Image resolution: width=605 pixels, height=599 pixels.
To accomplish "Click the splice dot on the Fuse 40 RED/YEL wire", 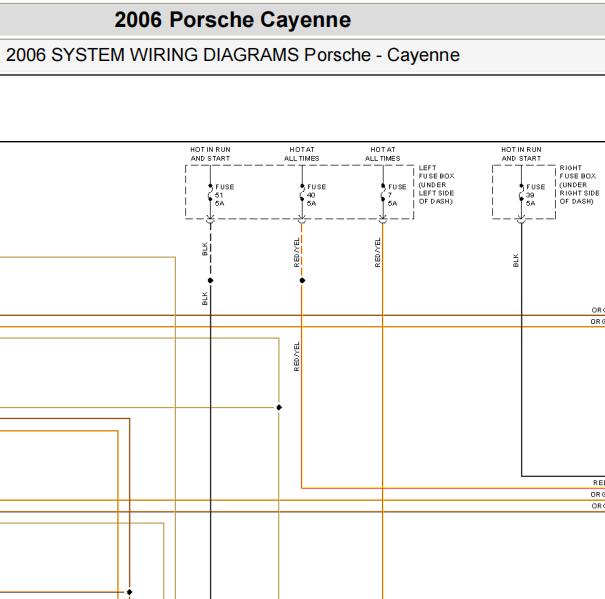I will click(302, 280).
